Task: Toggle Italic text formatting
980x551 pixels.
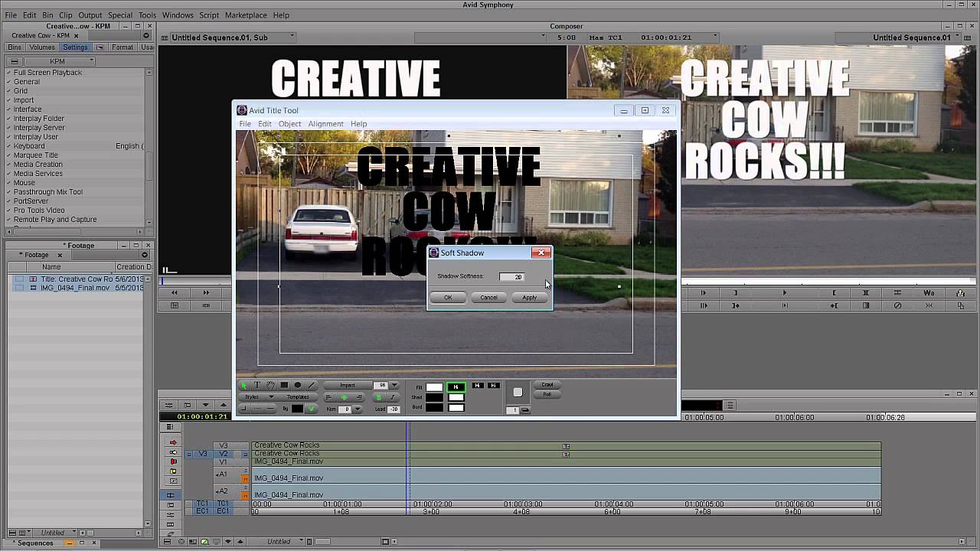Action: pyautogui.click(x=393, y=397)
